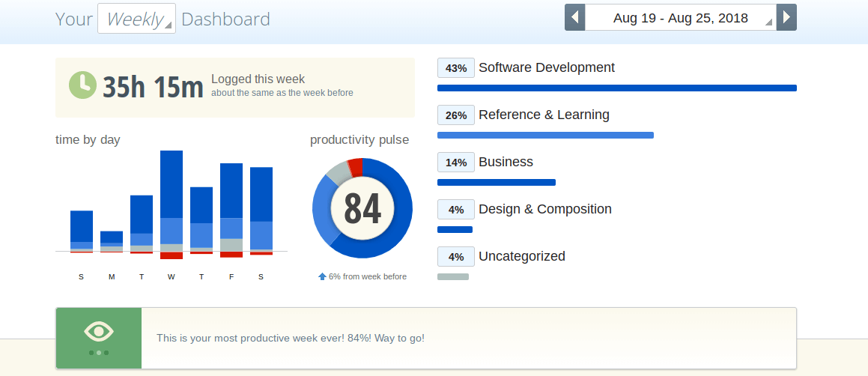Image resolution: width=868 pixels, height=376 pixels.
Task: Go to the next week arrow
Action: (x=786, y=17)
